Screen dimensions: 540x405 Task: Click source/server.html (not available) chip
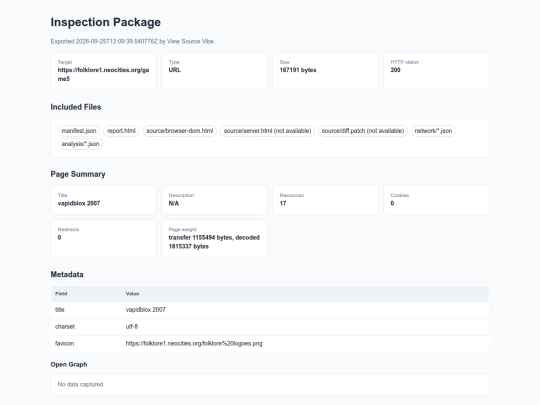pos(267,131)
